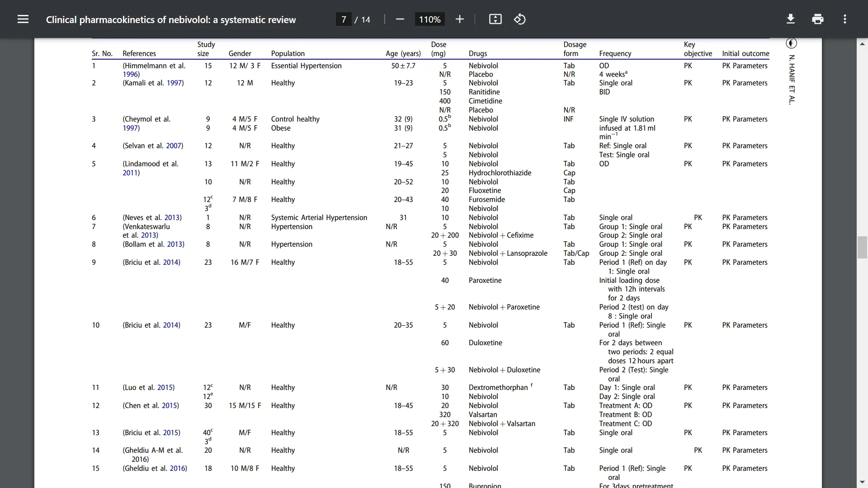
Task: Click the 'Nebivolol + Paroxetine' cell
Action: [x=505, y=307]
